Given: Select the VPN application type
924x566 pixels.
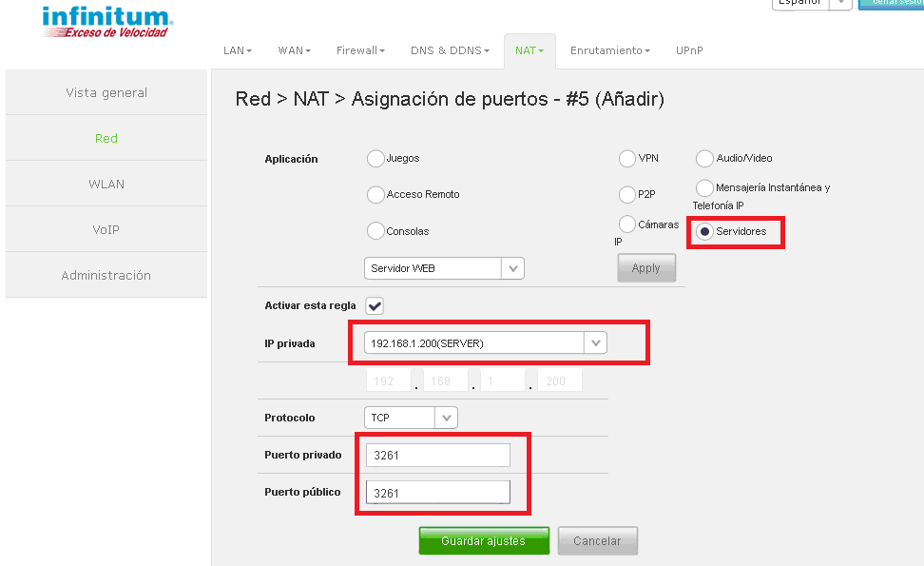Looking at the screenshot, I should point(627,158).
